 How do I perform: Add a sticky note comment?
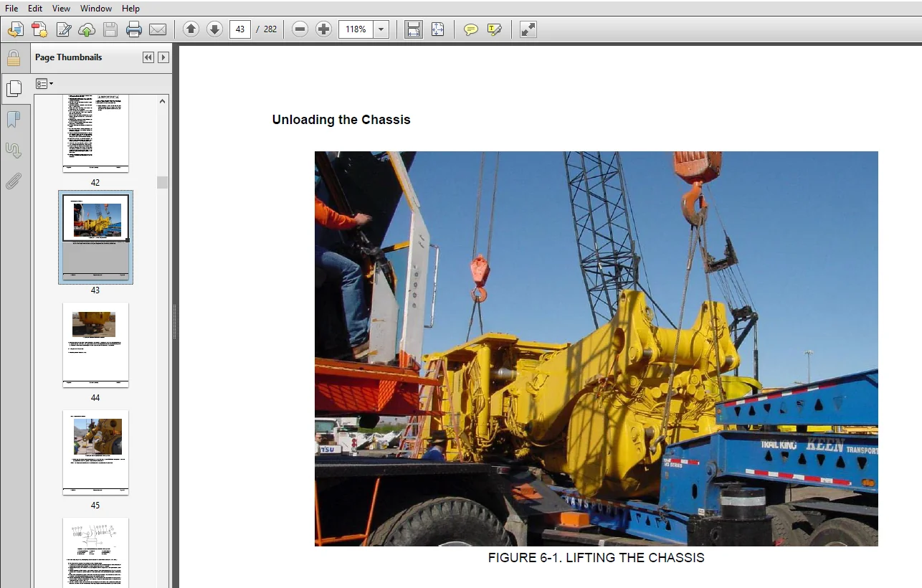(470, 29)
